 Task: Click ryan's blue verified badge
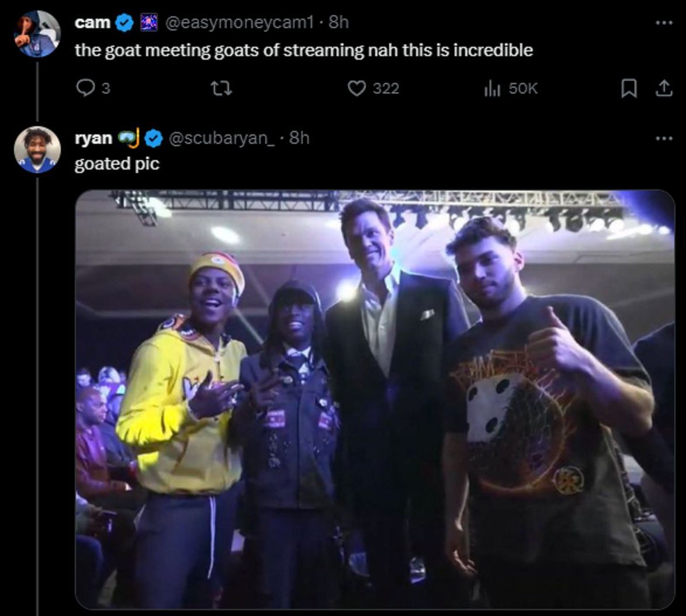point(153,139)
